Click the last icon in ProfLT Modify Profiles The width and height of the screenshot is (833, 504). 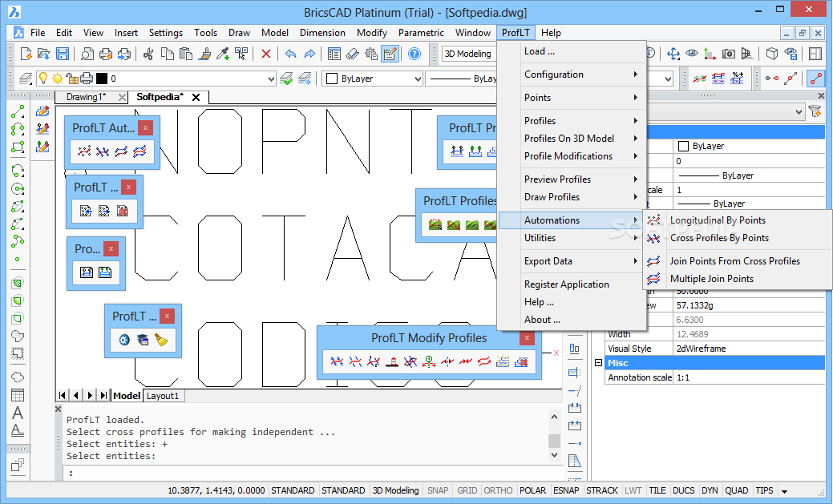521,361
